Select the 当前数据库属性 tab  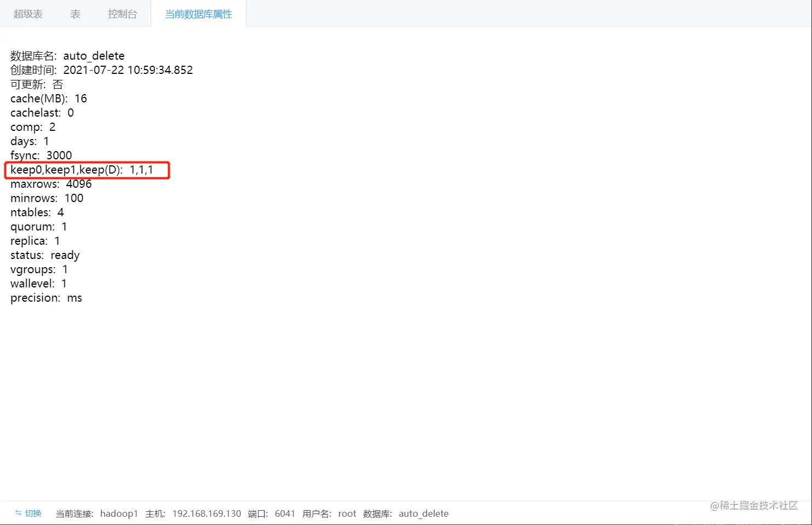point(199,14)
